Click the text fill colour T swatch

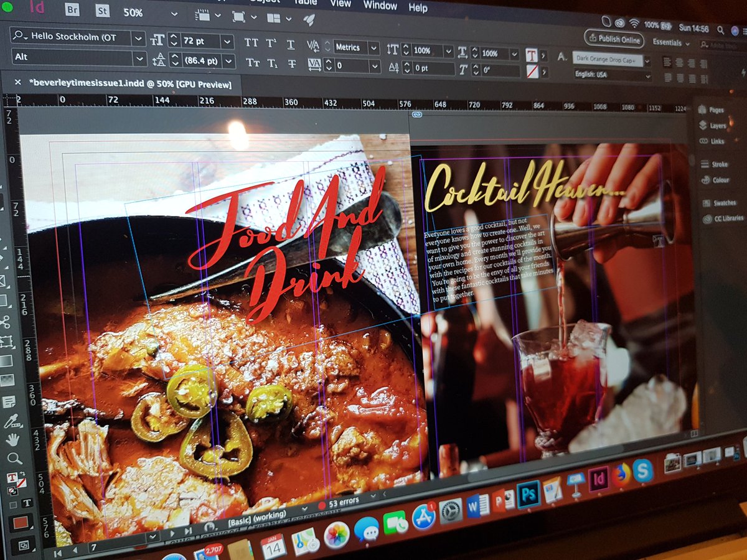[x=532, y=55]
